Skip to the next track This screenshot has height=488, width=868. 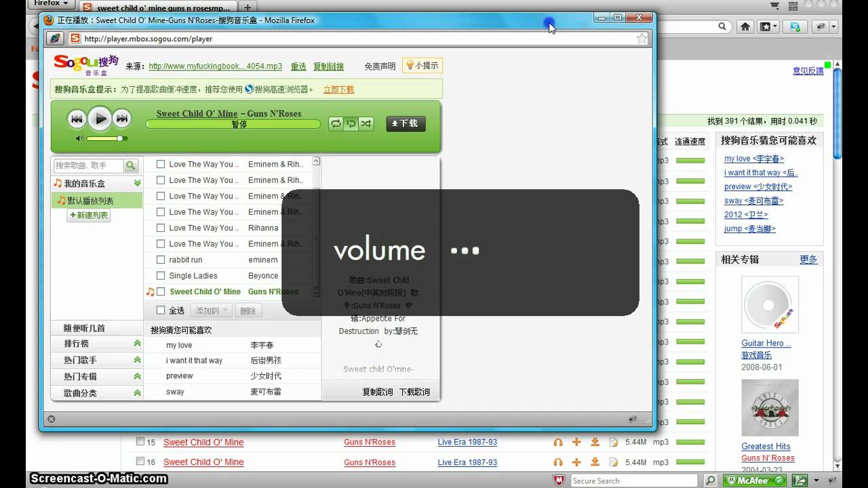(122, 119)
